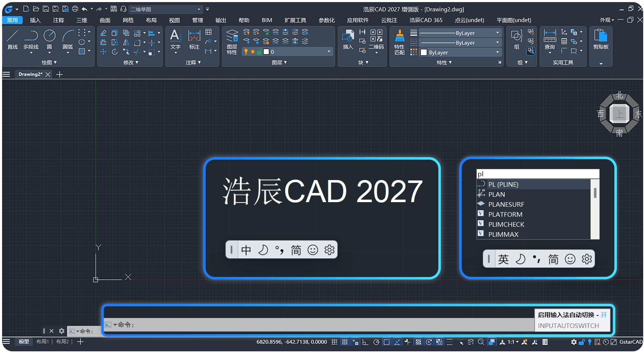Image resolution: width=644 pixels, height=353 pixels.
Task: Select the Move tool in modify panel
Action: click(103, 52)
